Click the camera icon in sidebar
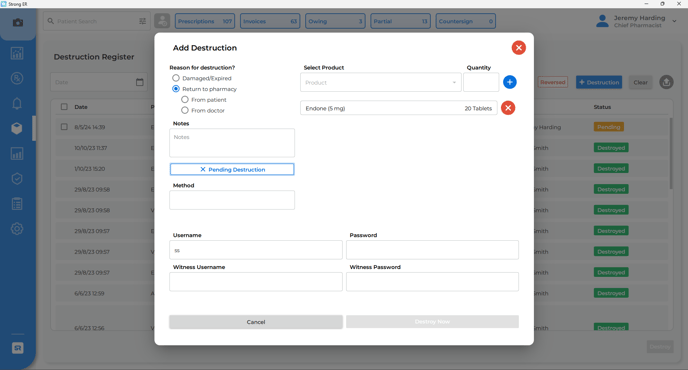Screen dimensions: 688x370 tap(18, 22)
